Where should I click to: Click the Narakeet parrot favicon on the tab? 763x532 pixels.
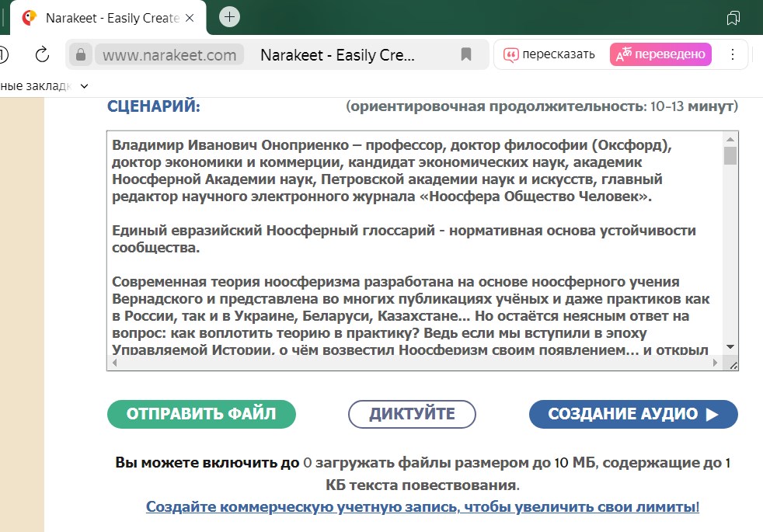point(30,18)
